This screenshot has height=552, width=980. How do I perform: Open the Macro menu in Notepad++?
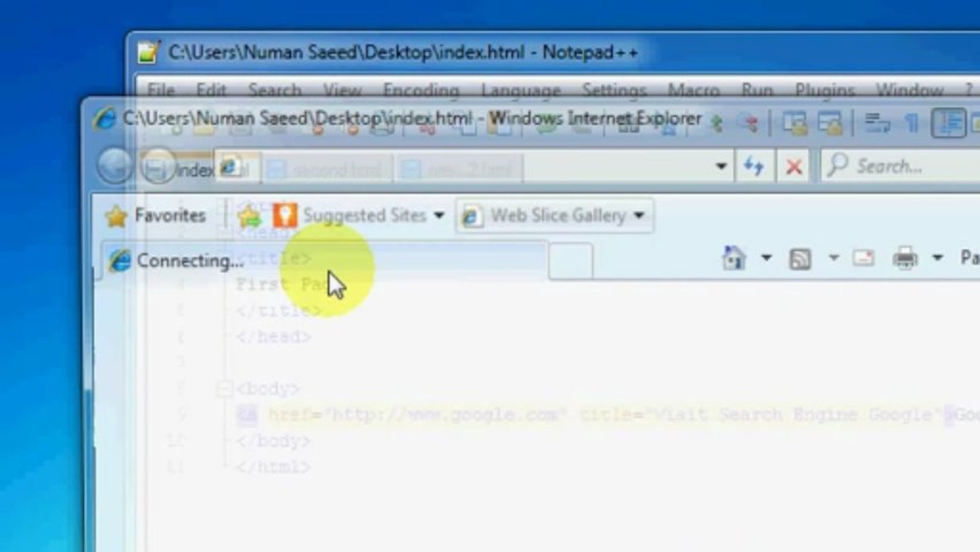694,90
